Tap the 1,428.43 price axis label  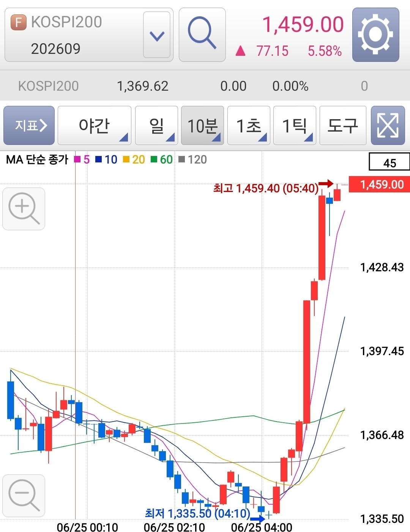tap(382, 267)
